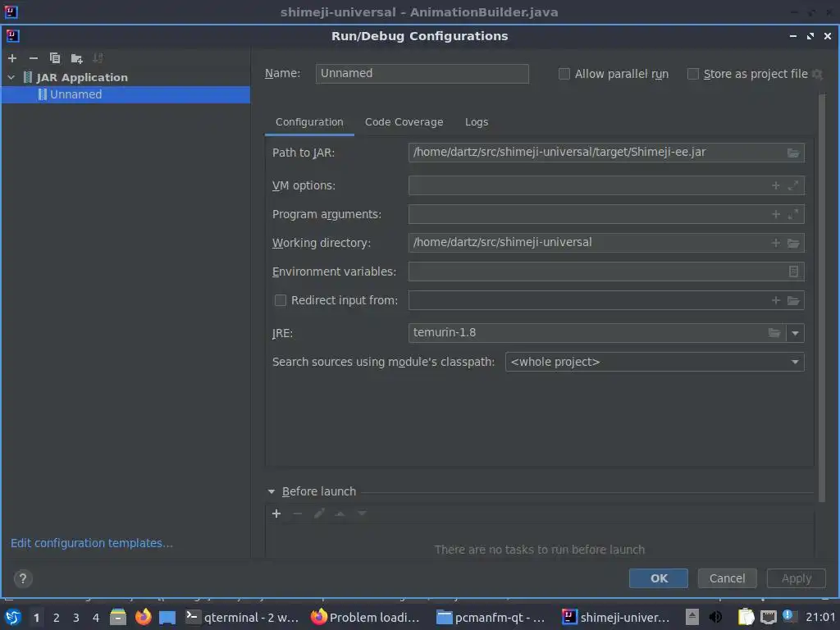Screen dimensions: 840x630
Task: Launch Firefox from the taskbar
Action: (x=143, y=617)
